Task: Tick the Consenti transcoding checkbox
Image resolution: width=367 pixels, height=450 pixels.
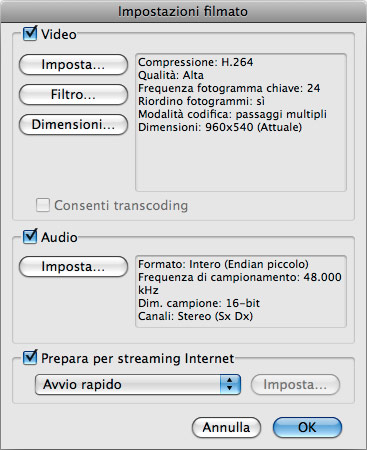Action: [43, 205]
